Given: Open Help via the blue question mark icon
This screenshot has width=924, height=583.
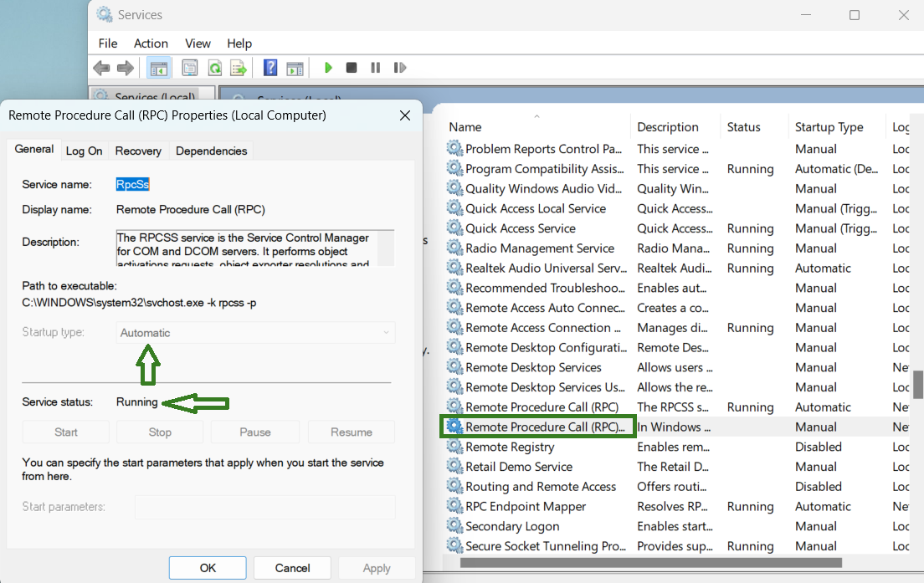Looking at the screenshot, I should [x=270, y=68].
